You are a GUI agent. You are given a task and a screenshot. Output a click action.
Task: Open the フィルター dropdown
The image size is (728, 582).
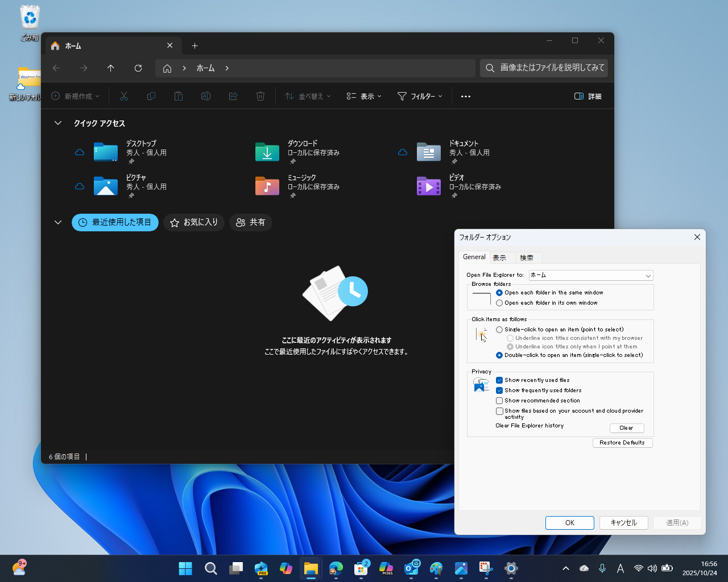point(420,97)
